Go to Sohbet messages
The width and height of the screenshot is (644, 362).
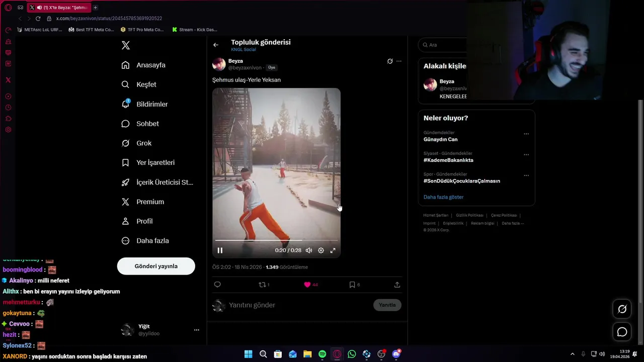140,124
